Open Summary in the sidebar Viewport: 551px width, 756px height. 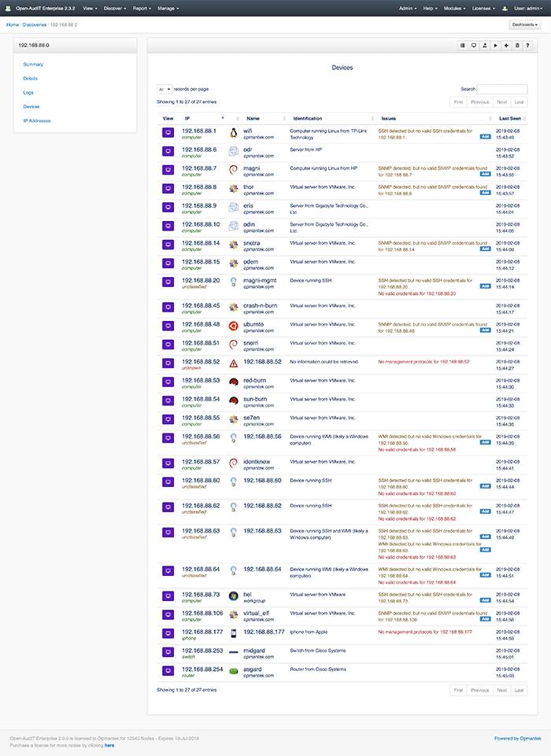33,65
